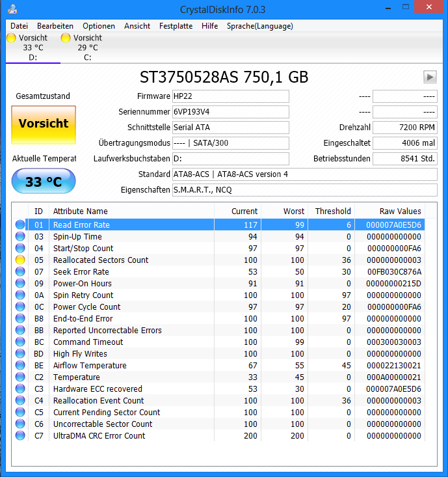Click the Threshold column header
448x477 pixels.
coord(332,211)
